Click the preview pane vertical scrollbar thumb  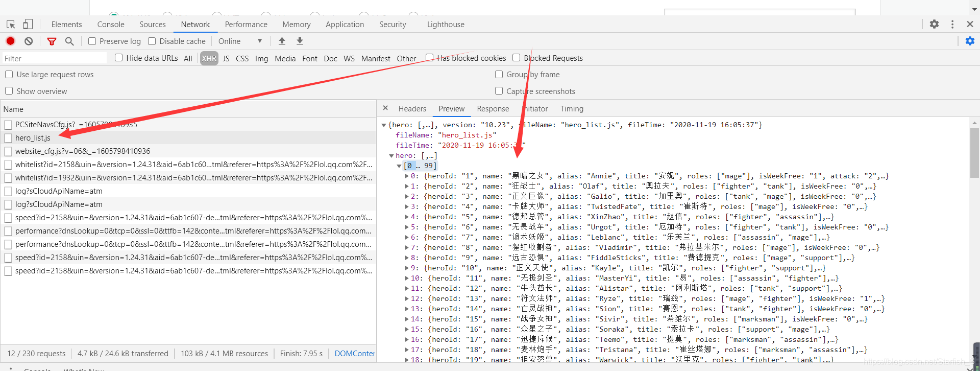coord(974,152)
